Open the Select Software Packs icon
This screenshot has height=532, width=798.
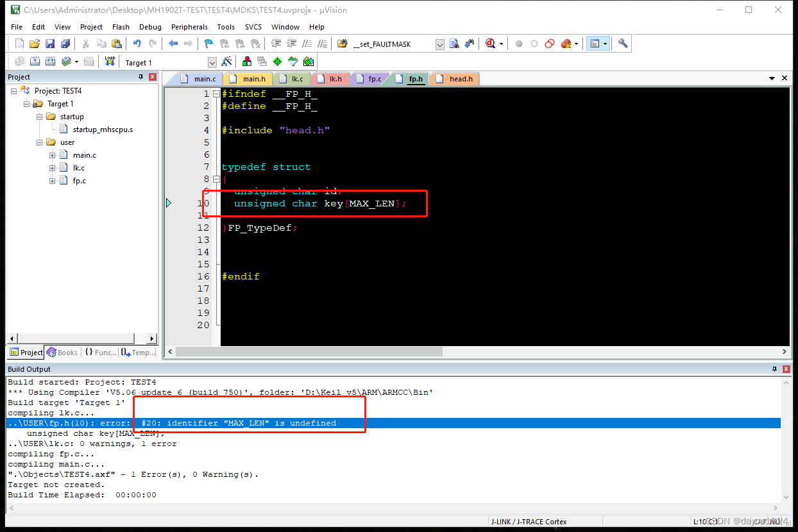pyautogui.click(x=293, y=62)
